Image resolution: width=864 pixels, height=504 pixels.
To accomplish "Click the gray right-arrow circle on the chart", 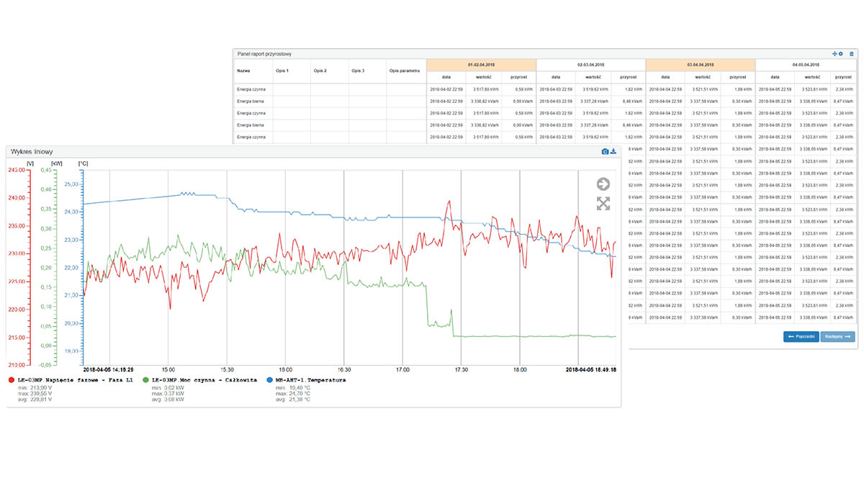I will pyautogui.click(x=603, y=184).
